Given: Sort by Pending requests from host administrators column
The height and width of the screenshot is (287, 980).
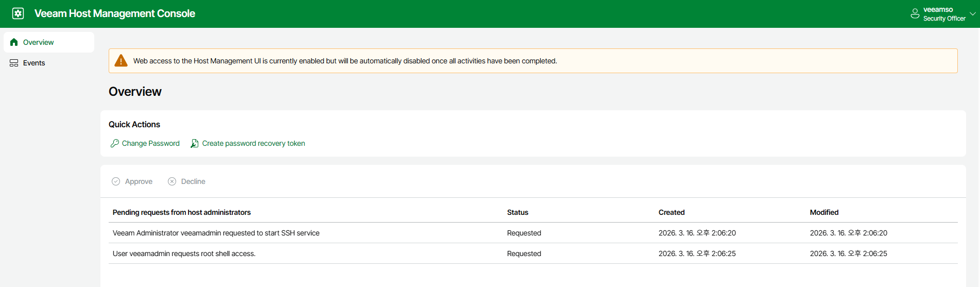Looking at the screenshot, I should coord(182,212).
